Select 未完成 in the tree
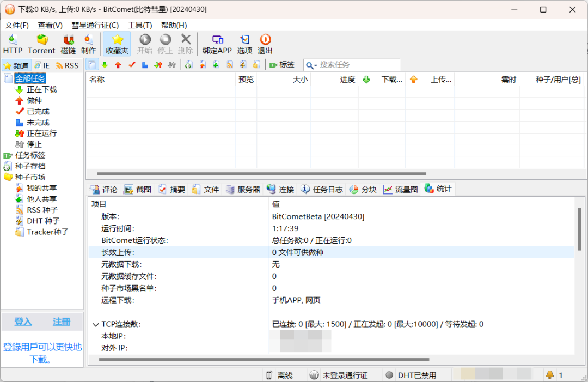Image resolution: width=588 pixels, height=382 pixels. 38,122
